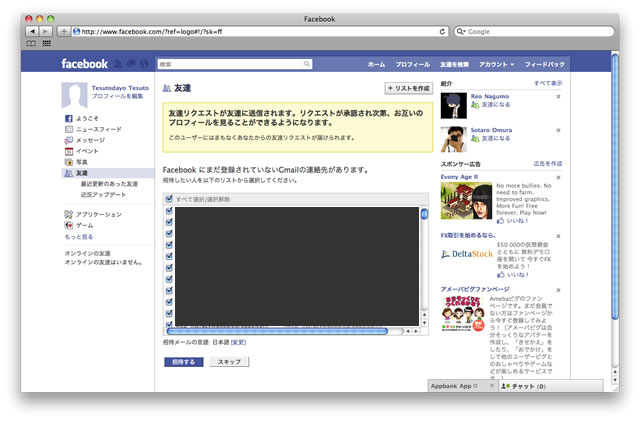This screenshot has height=421, width=640.
Task: Click the add bookmark plus button
Action: [x=63, y=31]
